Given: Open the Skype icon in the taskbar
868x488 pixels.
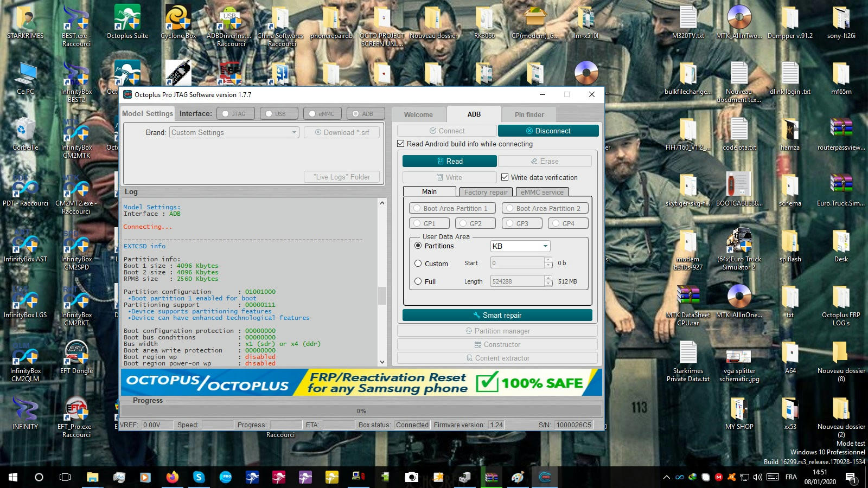Looking at the screenshot, I should click(199, 477).
